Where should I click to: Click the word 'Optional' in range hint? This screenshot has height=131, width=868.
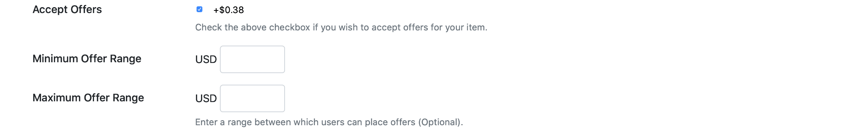click(440, 122)
